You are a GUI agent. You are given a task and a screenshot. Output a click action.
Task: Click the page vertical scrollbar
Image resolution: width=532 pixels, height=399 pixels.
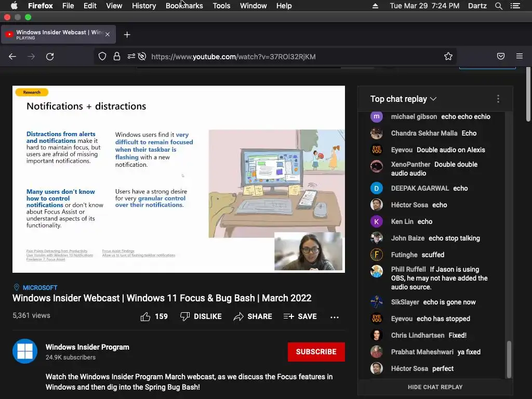(528, 94)
